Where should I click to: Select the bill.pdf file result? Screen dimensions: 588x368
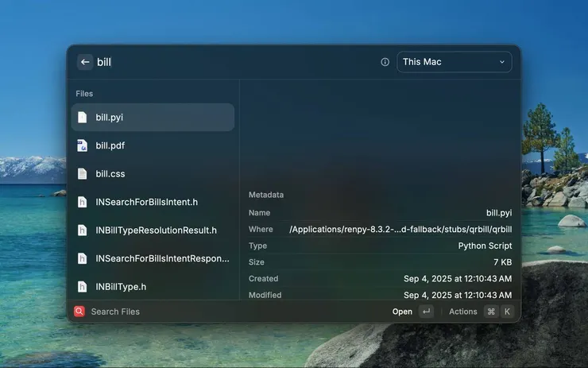(153, 145)
